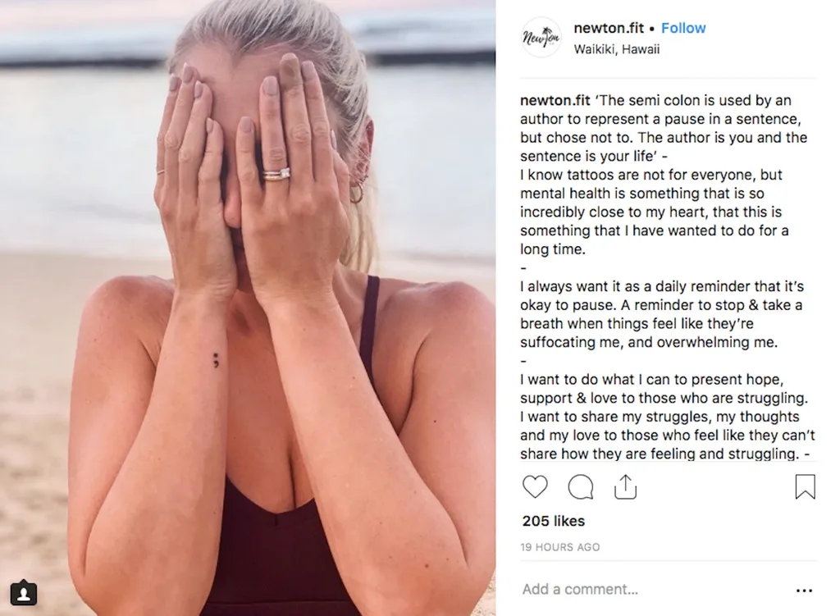
Task: Save the post with the bookmark icon
Action: (805, 487)
